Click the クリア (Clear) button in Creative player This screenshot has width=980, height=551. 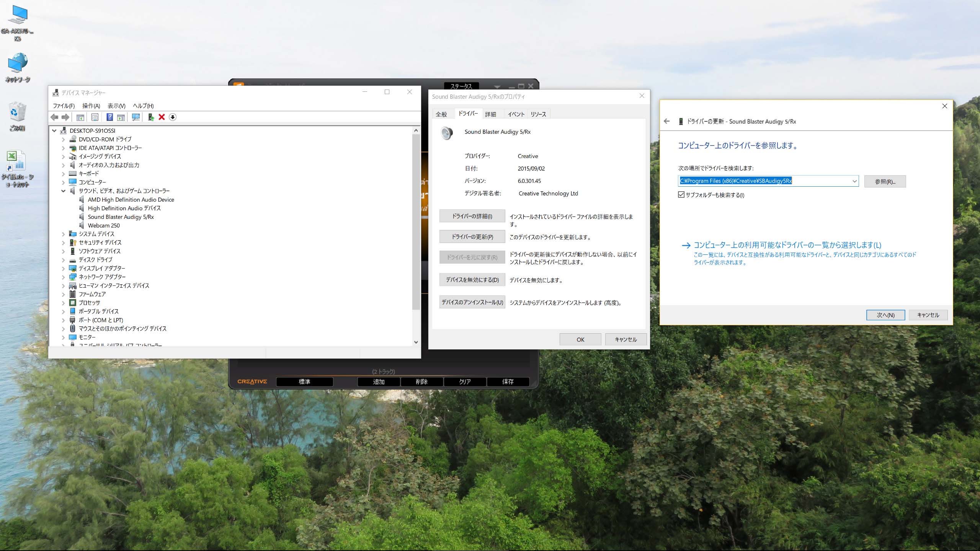[x=465, y=381]
